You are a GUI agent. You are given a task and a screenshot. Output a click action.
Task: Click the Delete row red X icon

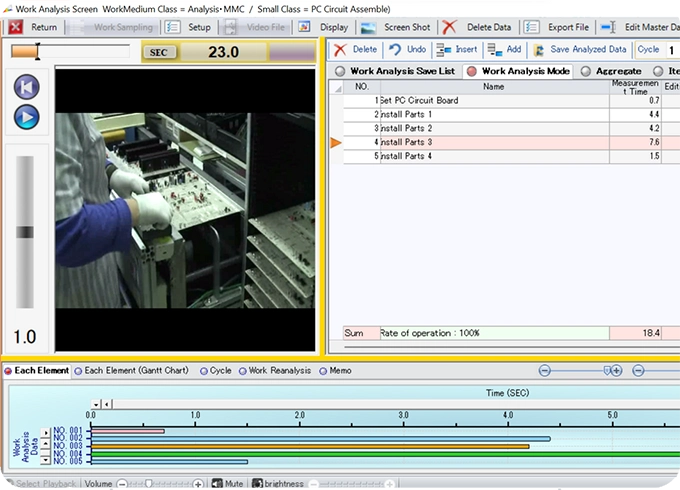[x=340, y=49]
